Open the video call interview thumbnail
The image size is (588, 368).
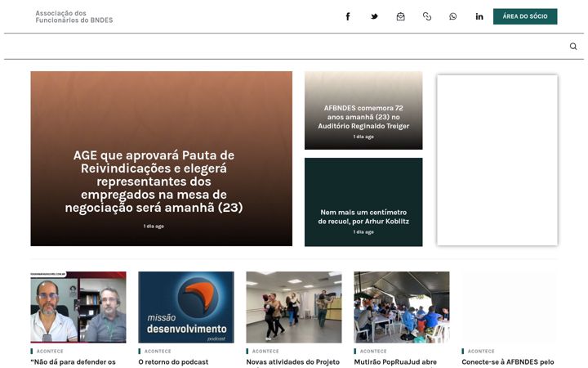pyautogui.click(x=78, y=307)
